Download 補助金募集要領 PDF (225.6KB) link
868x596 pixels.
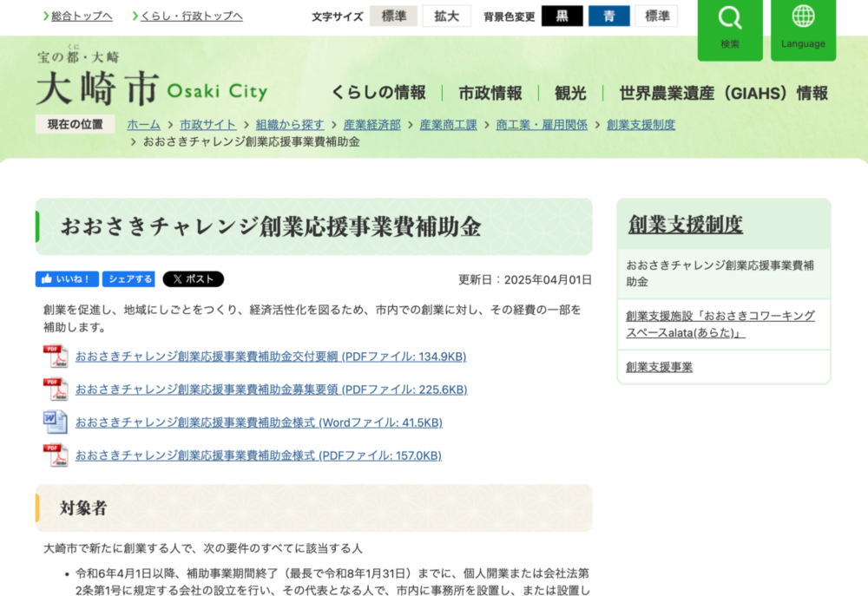[x=271, y=390]
